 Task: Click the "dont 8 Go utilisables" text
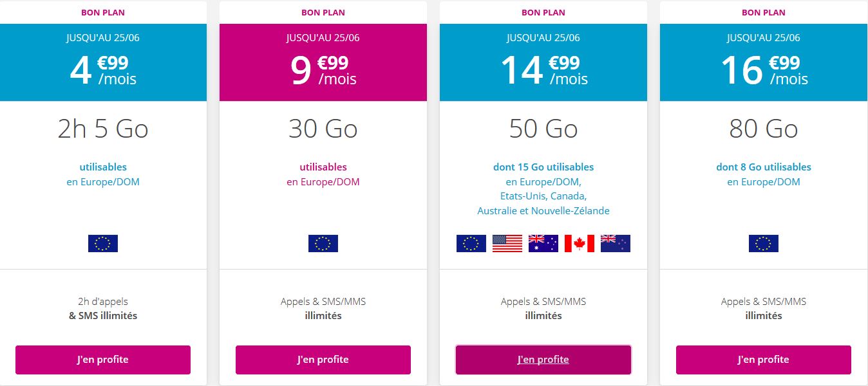click(764, 167)
